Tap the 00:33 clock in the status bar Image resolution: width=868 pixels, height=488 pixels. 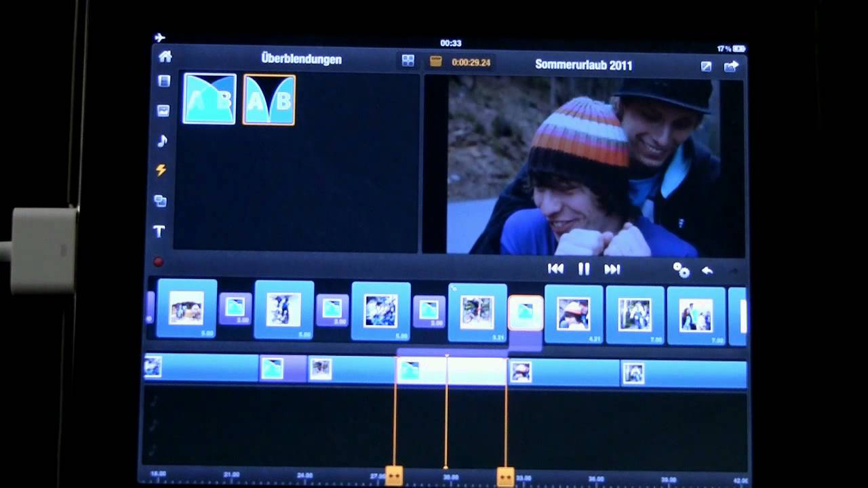pyautogui.click(x=451, y=43)
